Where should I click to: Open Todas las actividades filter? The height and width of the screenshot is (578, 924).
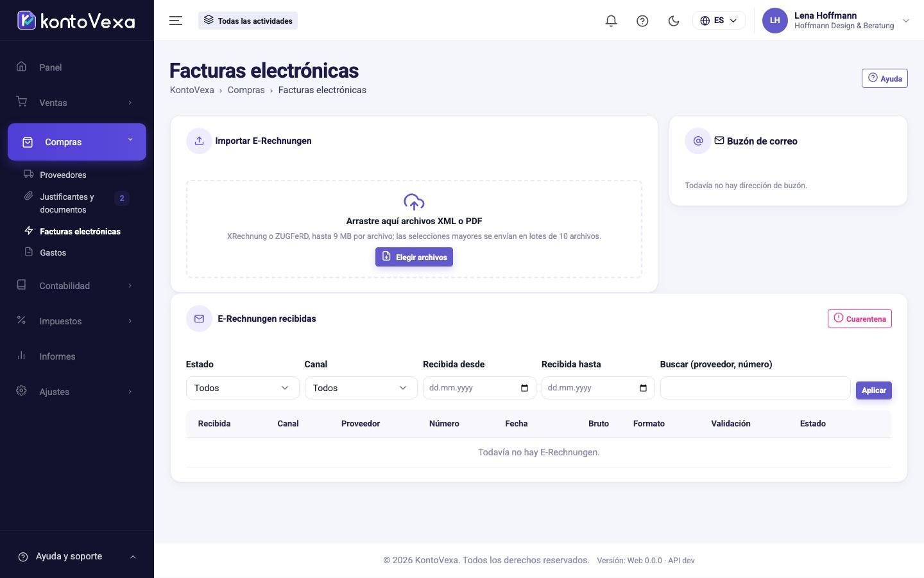248,21
